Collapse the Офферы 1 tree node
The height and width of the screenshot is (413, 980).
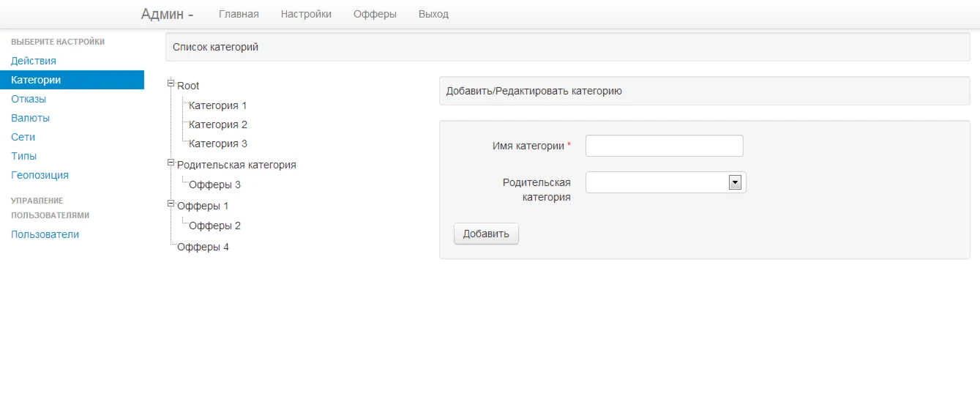pyautogui.click(x=171, y=203)
